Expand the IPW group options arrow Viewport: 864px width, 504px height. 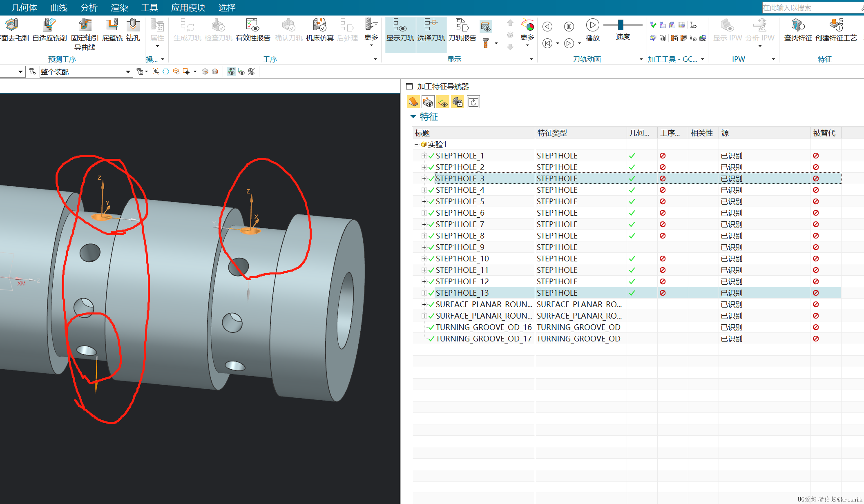(x=773, y=59)
